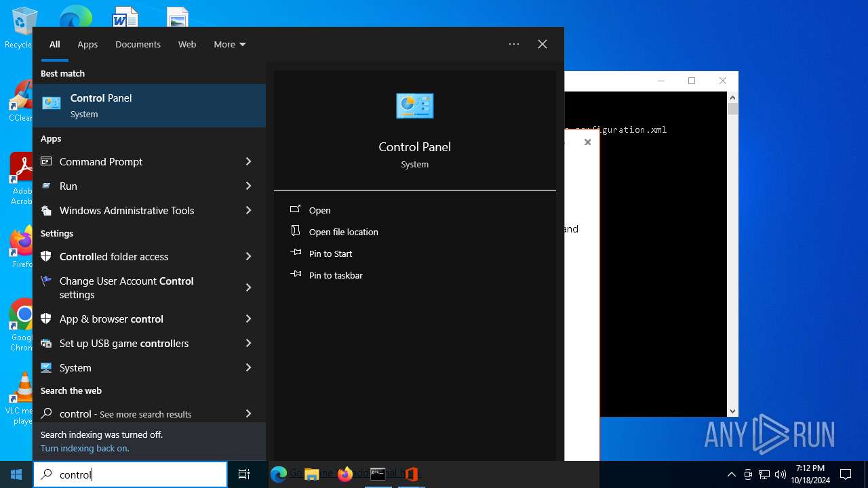868x488 pixels.
Task: Click the volume speaker tray icon
Action: (x=781, y=474)
